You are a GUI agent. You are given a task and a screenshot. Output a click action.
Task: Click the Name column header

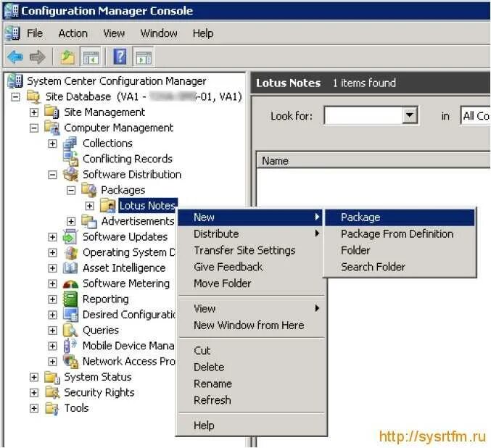coord(374,161)
